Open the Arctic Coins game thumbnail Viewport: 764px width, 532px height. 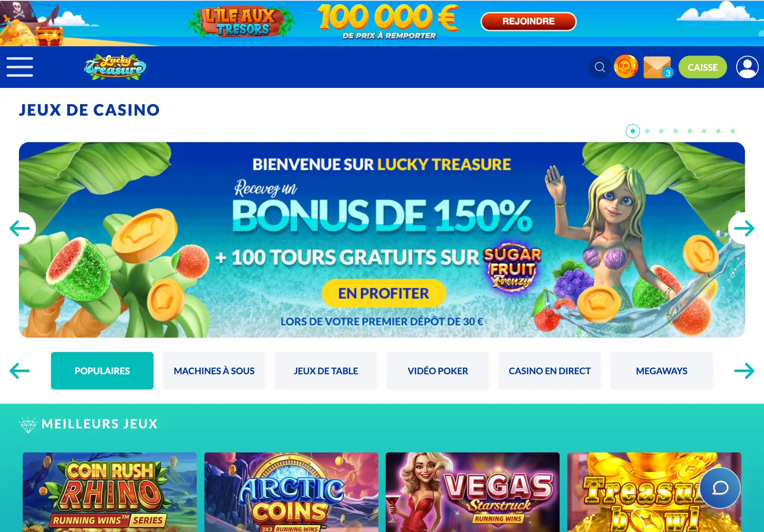click(291, 492)
